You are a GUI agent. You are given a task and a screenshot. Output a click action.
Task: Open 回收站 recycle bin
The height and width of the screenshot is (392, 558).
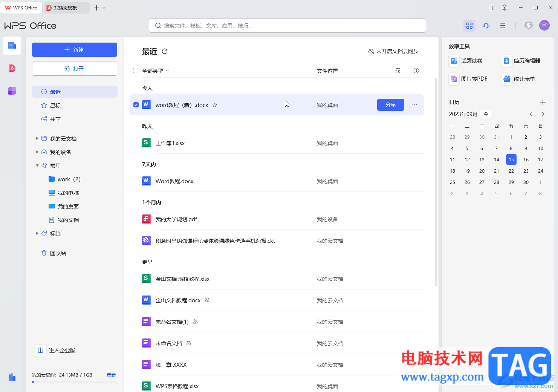[x=75, y=253]
